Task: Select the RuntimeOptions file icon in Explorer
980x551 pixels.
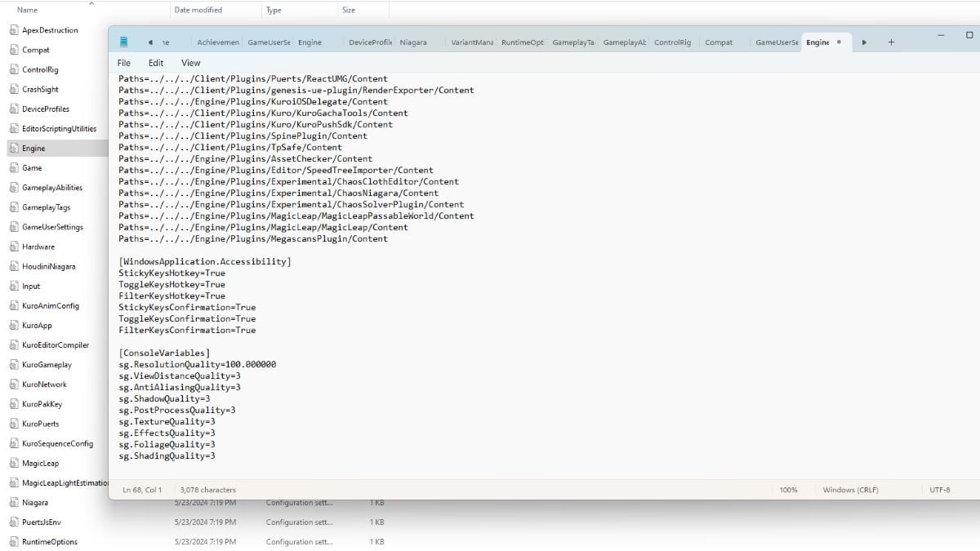Action: [x=13, y=541]
